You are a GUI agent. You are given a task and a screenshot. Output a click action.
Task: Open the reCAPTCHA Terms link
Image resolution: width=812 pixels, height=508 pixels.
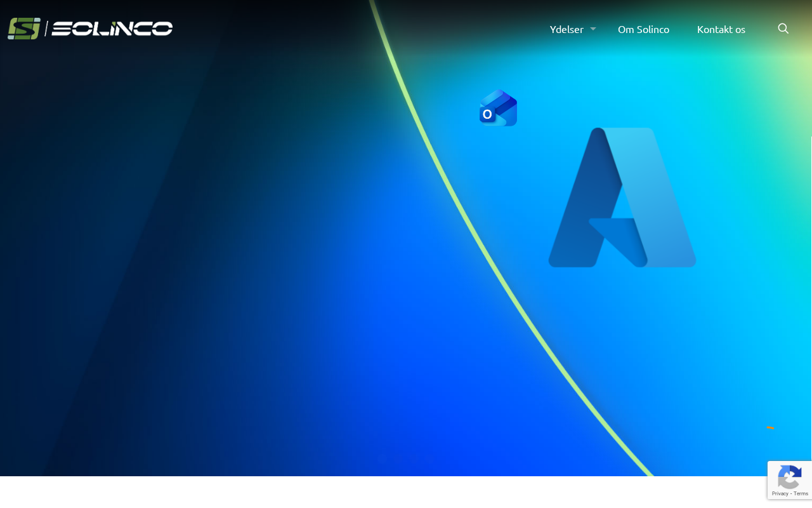[x=801, y=494]
